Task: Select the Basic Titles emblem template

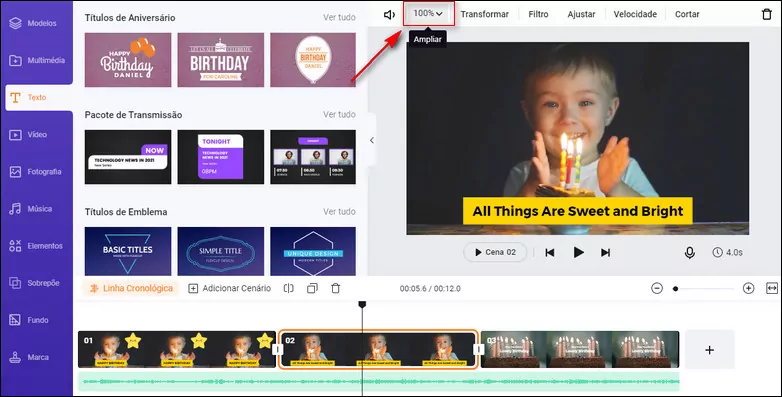Action: 128,251
